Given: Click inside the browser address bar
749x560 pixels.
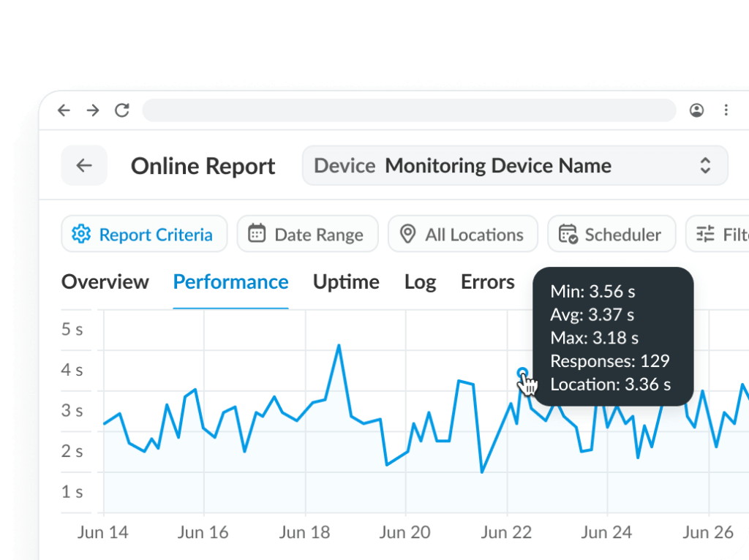Looking at the screenshot, I should 408,110.
